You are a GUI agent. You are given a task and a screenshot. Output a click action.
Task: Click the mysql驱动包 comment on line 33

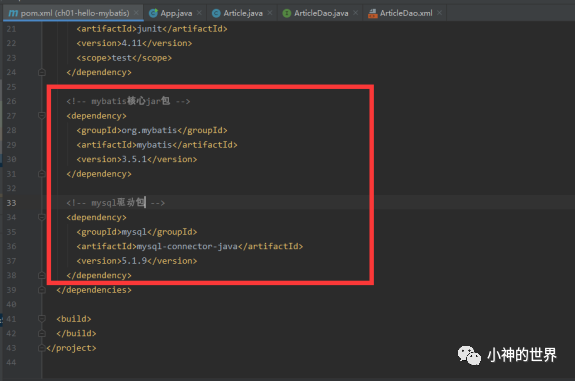pyautogui.click(x=115, y=203)
